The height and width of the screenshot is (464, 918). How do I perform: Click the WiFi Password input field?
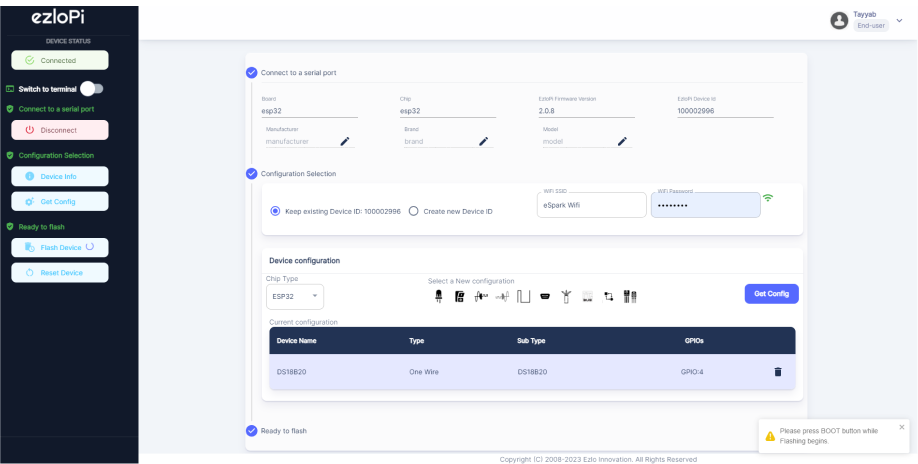click(x=706, y=205)
